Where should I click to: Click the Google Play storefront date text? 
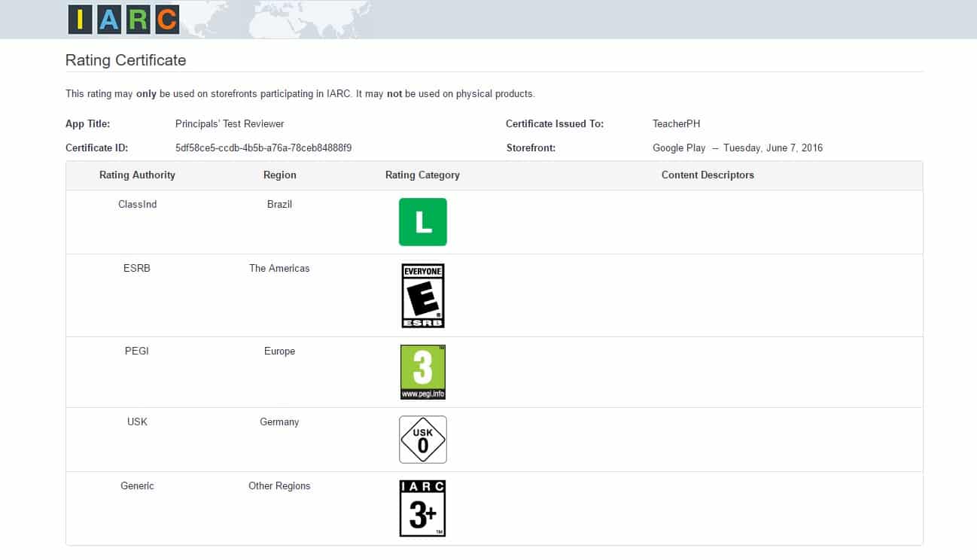click(738, 148)
